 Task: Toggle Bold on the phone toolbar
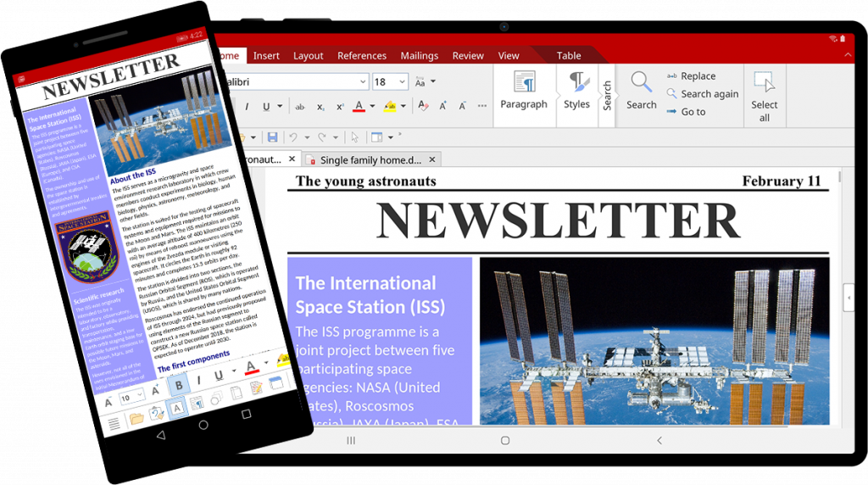point(179,386)
